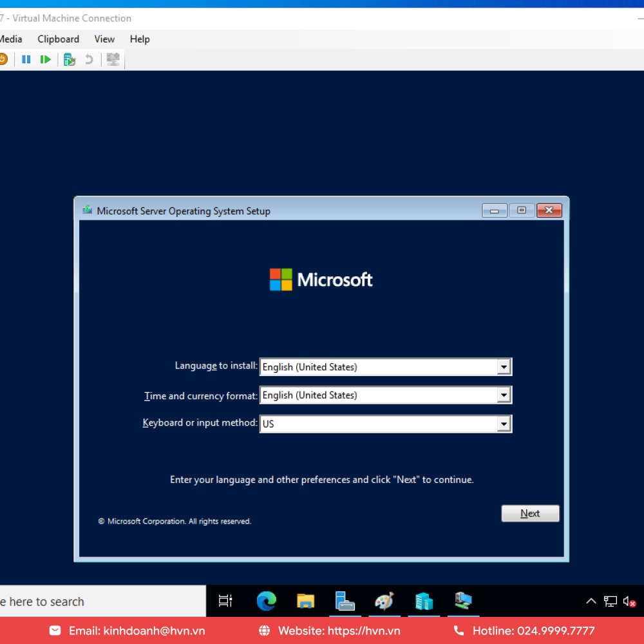This screenshot has width=644, height=644.
Task: Expand the Keyboard or input method dropdown
Action: coord(504,424)
